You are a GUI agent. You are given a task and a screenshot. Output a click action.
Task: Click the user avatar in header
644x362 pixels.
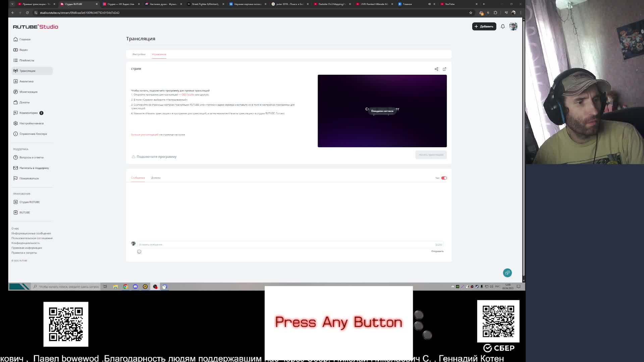pos(513,26)
